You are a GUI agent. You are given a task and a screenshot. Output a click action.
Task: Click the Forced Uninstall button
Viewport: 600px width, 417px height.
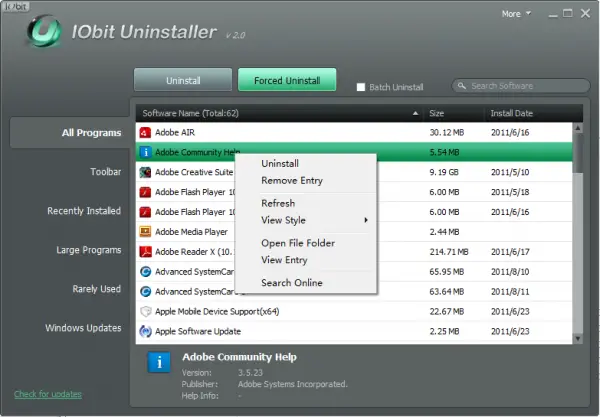(x=287, y=80)
